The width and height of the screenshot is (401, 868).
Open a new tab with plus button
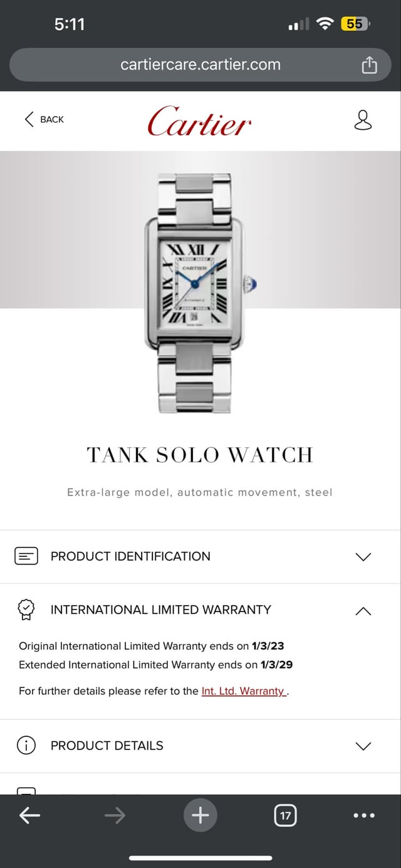[200, 815]
